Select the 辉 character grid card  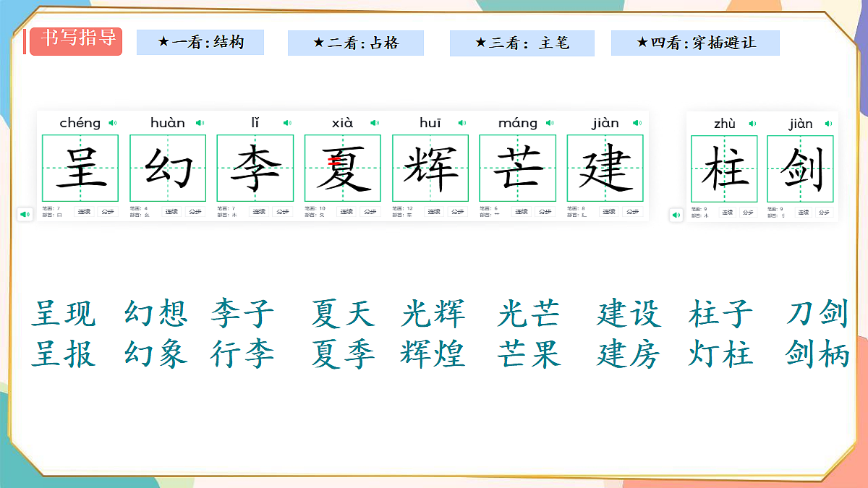(430, 168)
